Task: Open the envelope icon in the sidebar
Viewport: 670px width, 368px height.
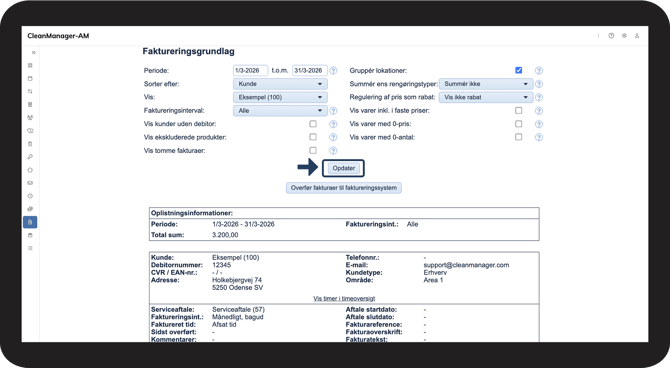Action: click(x=30, y=183)
